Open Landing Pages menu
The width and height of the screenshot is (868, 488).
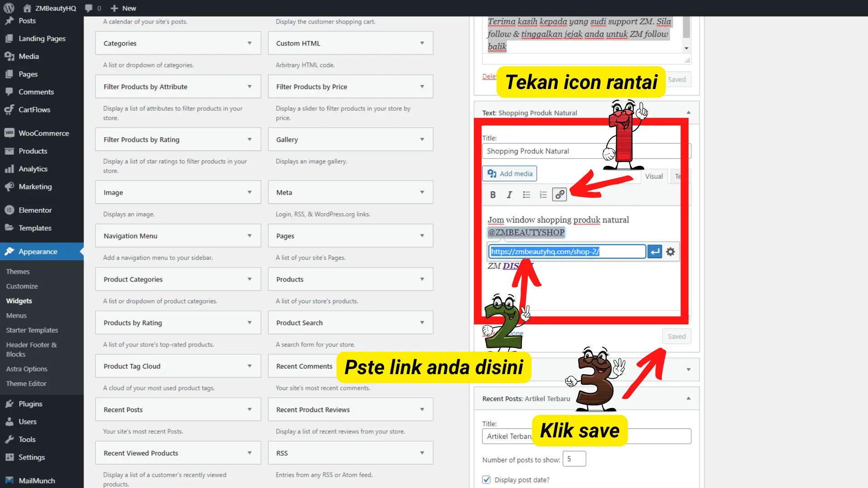[x=42, y=38]
